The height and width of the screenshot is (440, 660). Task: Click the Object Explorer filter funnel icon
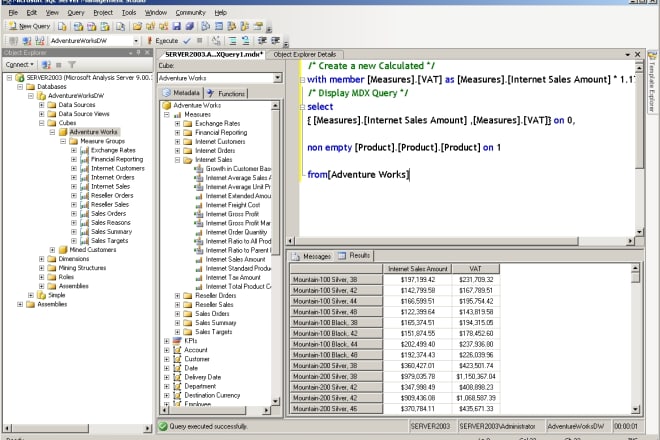tap(72, 64)
